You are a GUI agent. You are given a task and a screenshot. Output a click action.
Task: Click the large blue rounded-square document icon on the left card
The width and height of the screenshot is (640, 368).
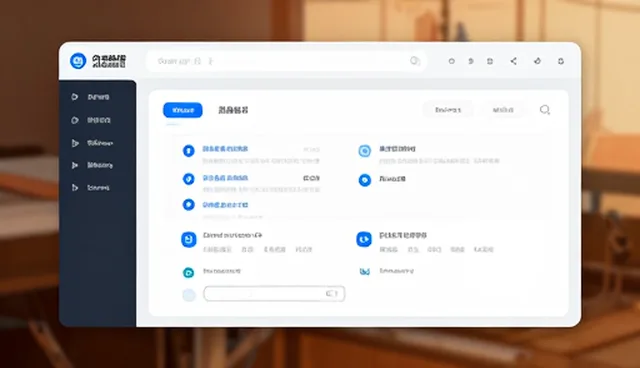pyautogui.click(x=189, y=239)
